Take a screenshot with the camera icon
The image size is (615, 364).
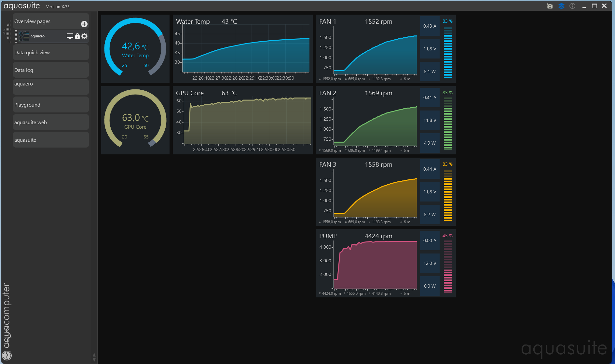coord(550,6)
